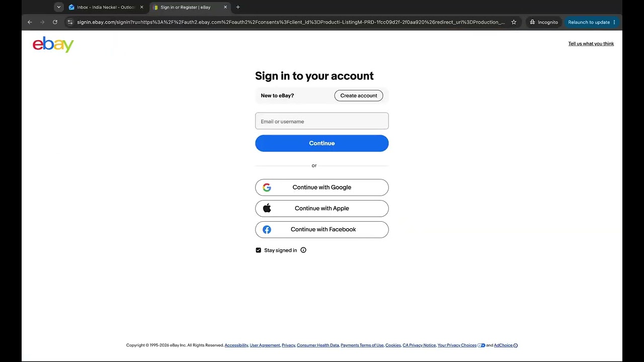Bookmark this page with star icon
644x362 pixels.
coord(514,22)
